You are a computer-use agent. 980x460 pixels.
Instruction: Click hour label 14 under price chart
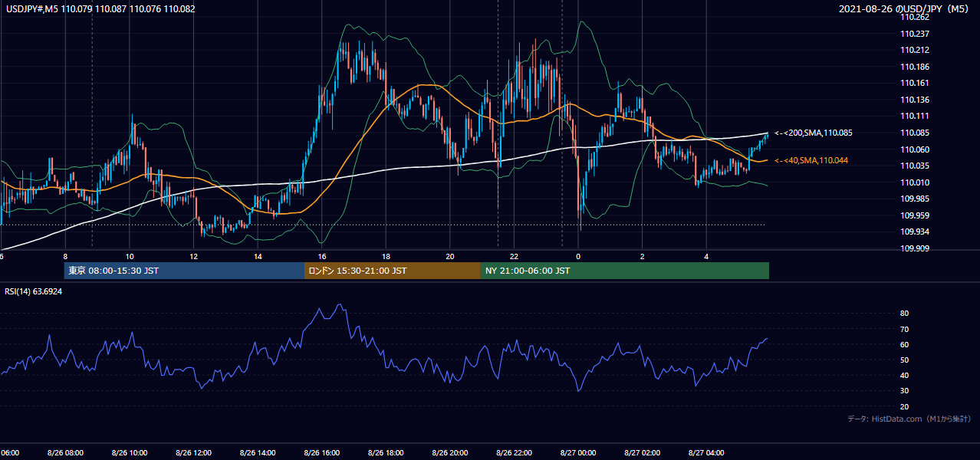tap(258, 257)
